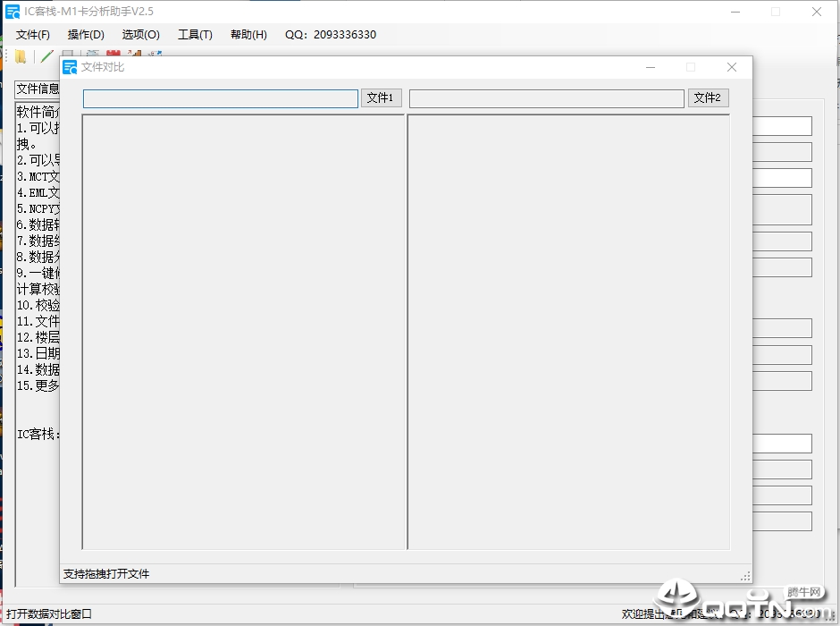
Task: Click the 文件信息 label in main window
Action: [x=38, y=89]
